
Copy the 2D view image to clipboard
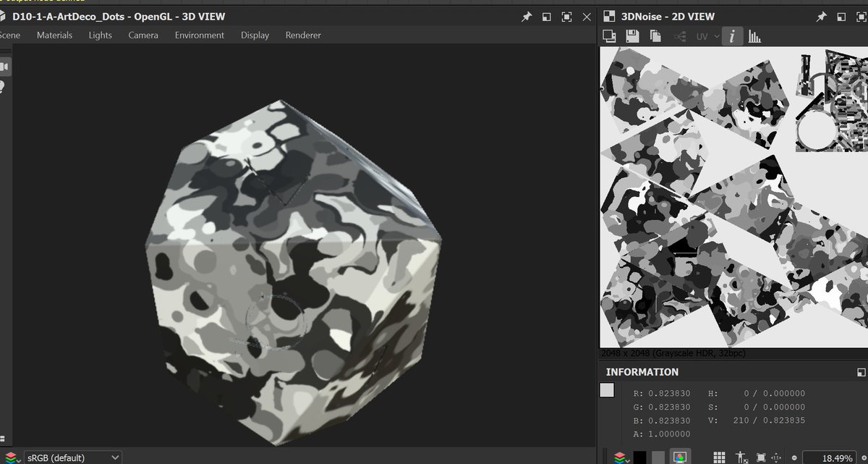655,36
